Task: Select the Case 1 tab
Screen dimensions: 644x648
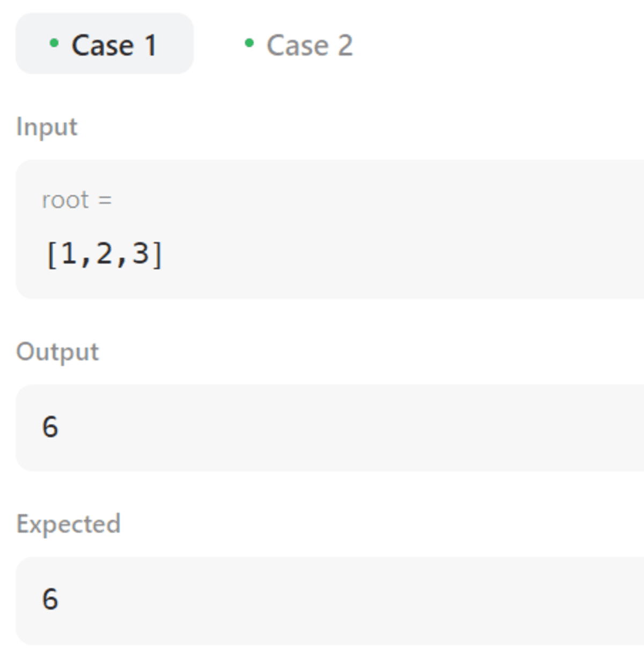Action: click(105, 44)
